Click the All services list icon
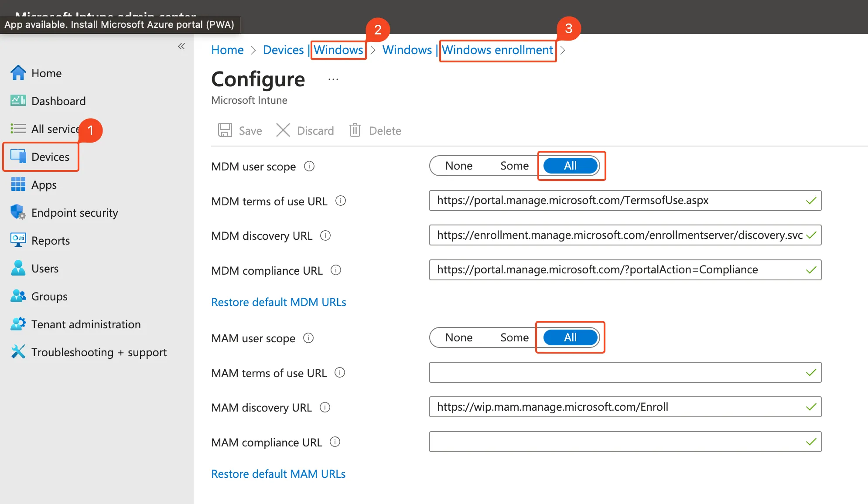Screen dimensions: 868x504 click(18, 129)
